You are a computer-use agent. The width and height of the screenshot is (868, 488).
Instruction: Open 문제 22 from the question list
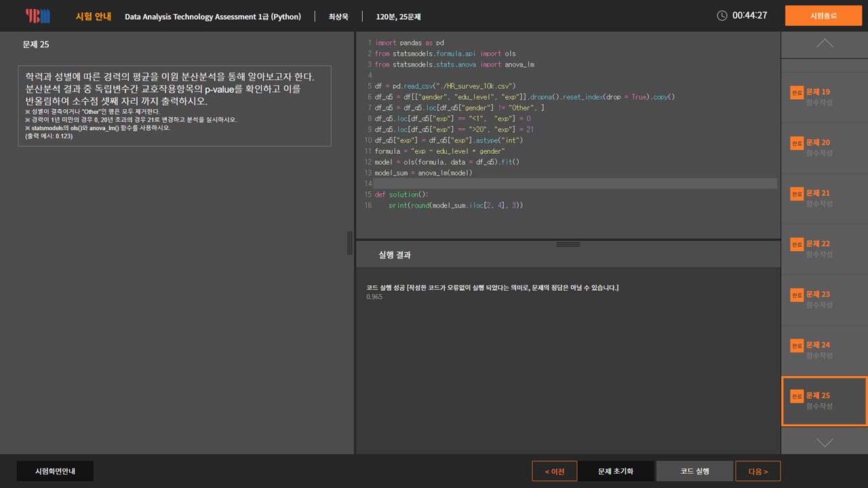(x=825, y=249)
